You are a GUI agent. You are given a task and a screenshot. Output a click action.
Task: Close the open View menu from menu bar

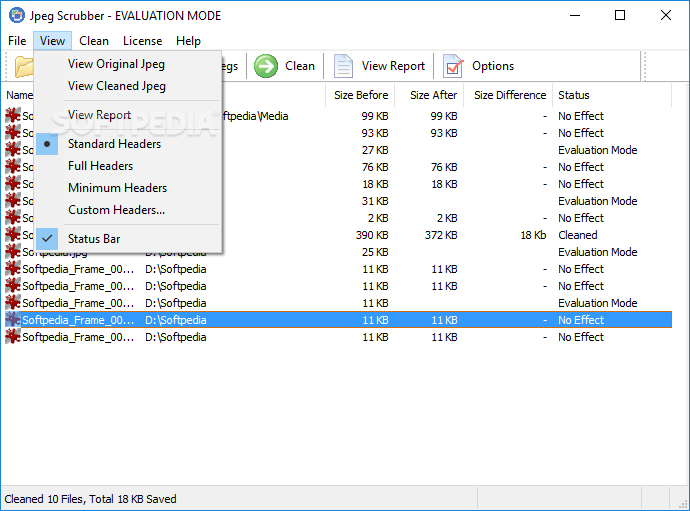point(52,41)
